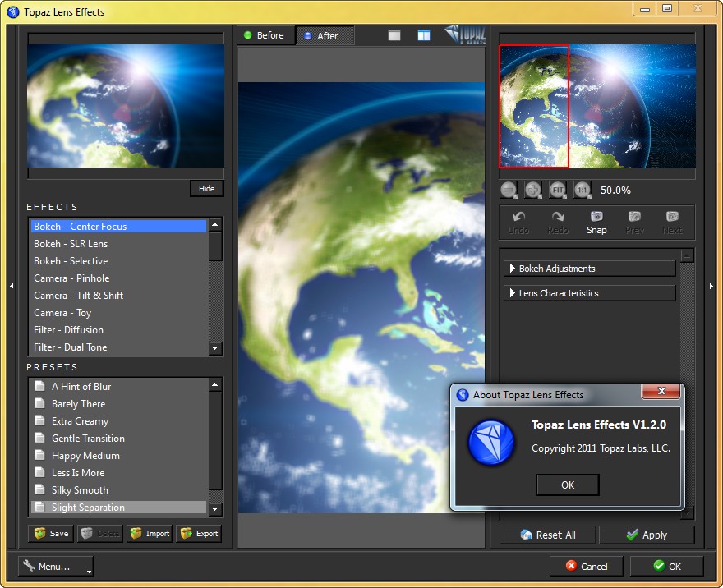
Task: Choose Happy Medium preset
Action: coord(118,456)
